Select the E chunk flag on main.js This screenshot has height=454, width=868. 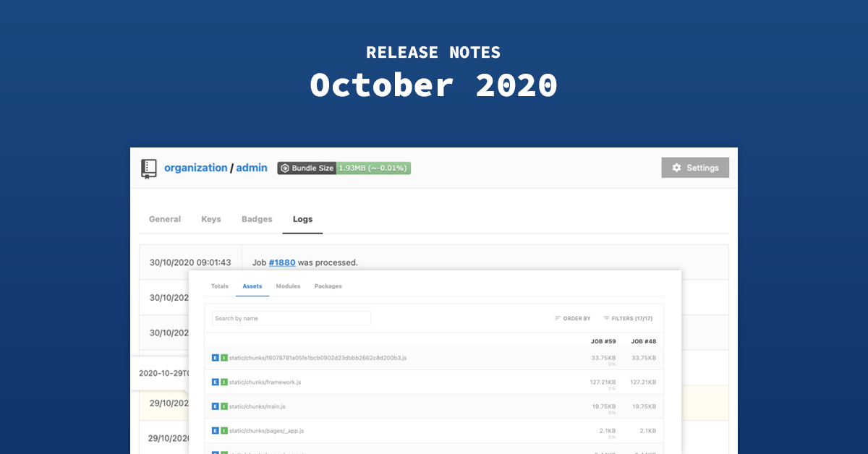click(x=215, y=406)
